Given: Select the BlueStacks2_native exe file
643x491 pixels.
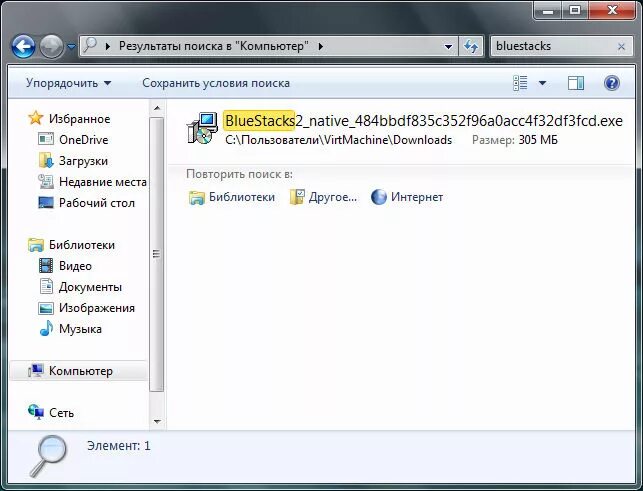Looking at the screenshot, I should 424,121.
